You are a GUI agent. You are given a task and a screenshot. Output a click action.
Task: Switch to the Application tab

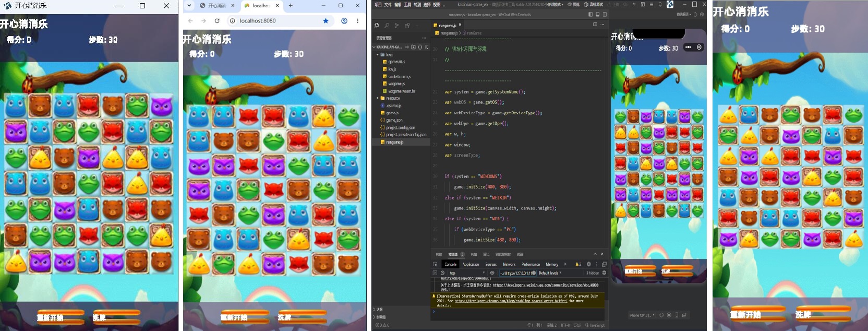471,264
